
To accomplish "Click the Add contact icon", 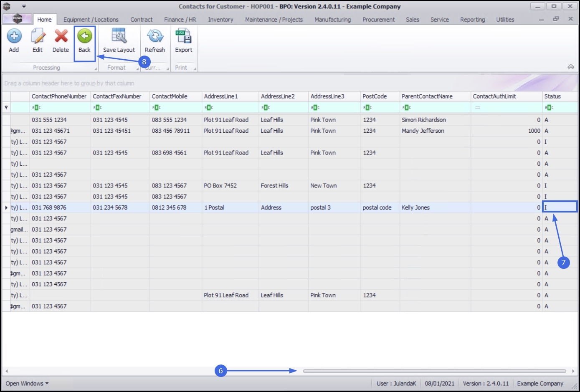I will point(14,37).
